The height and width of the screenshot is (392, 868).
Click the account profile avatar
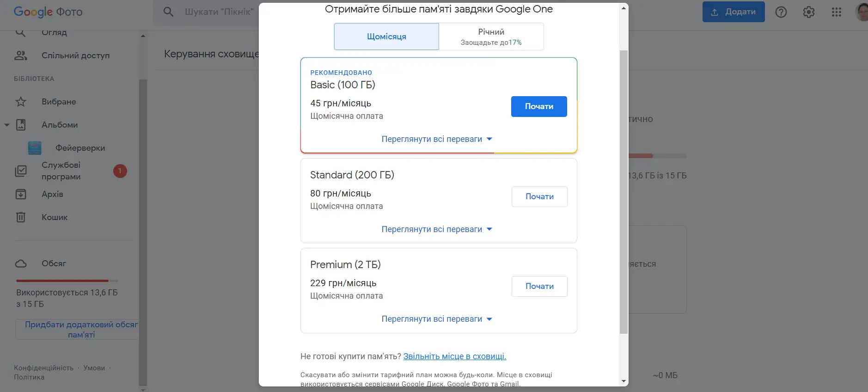pos(862,12)
